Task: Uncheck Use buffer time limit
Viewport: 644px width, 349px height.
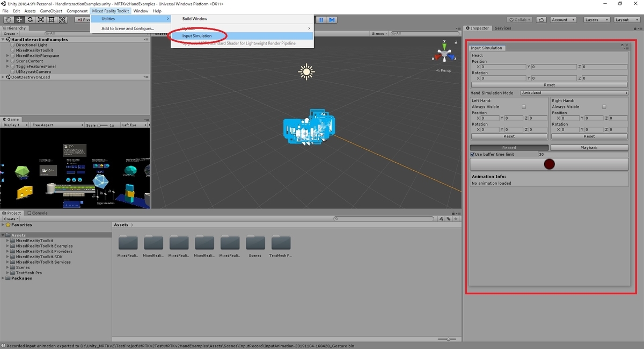Action: [472, 154]
